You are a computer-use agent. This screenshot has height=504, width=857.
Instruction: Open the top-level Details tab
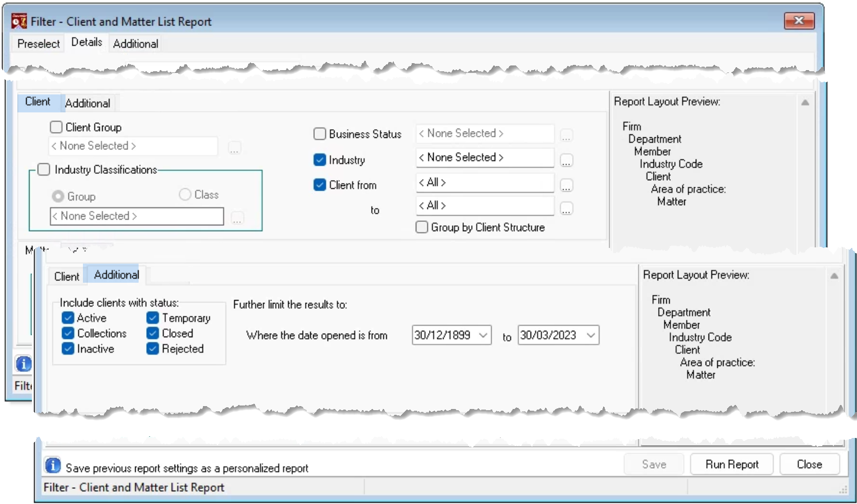pyautogui.click(x=87, y=42)
